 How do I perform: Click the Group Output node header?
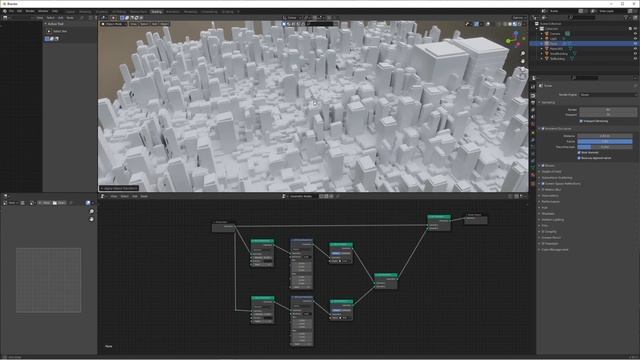point(476,215)
